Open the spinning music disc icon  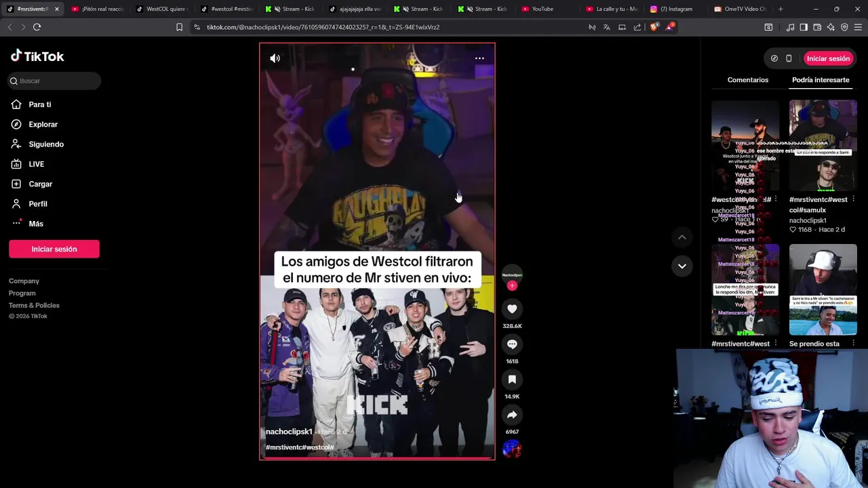coord(512,449)
